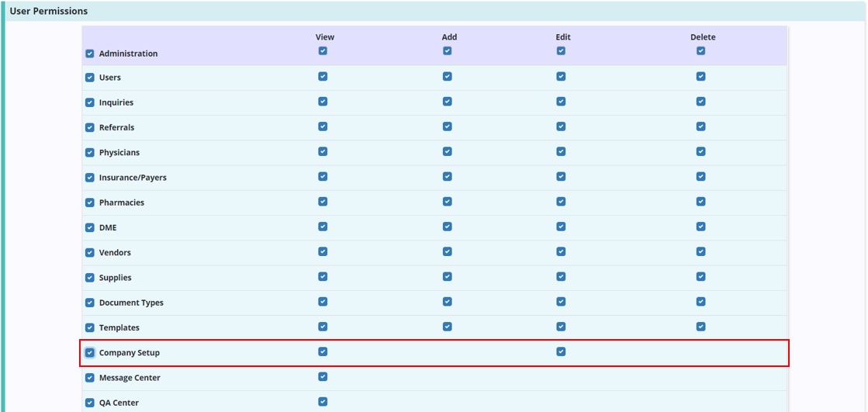Image resolution: width=868 pixels, height=412 pixels.
Task: Toggle the View column header checkbox
Action: pos(323,51)
